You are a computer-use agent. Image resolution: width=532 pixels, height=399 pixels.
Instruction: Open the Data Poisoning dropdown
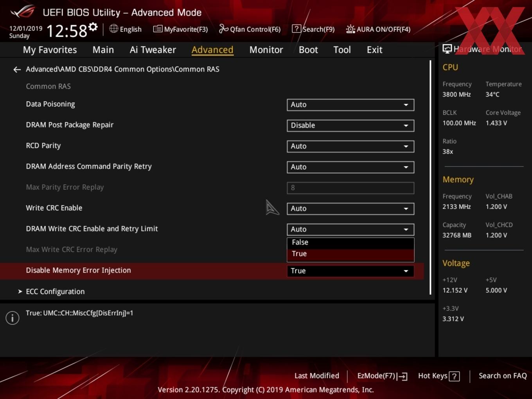pos(350,105)
